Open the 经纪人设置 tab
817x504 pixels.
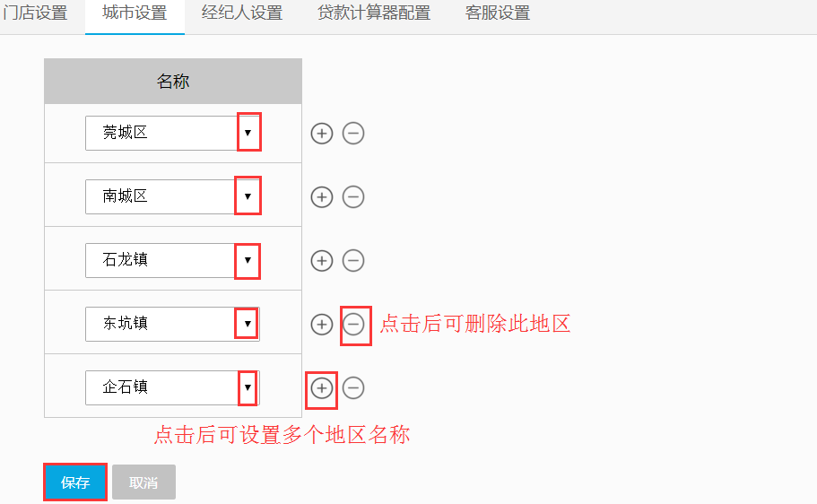[x=242, y=13]
